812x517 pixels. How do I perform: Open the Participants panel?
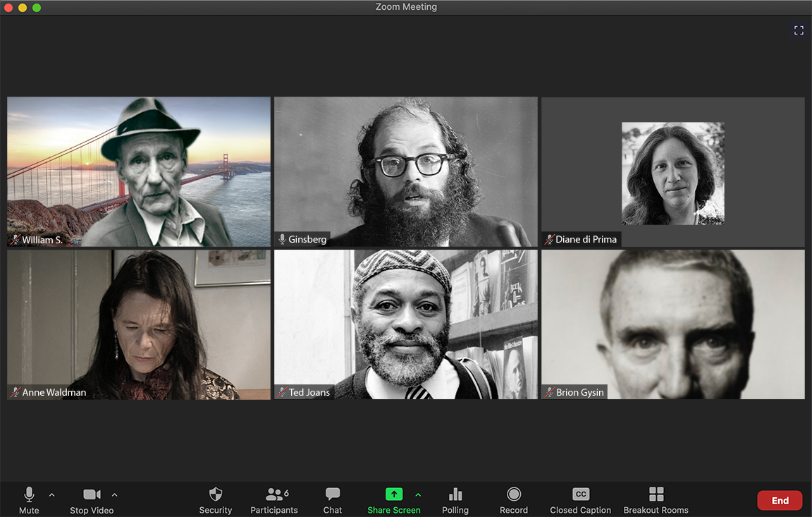(x=274, y=494)
